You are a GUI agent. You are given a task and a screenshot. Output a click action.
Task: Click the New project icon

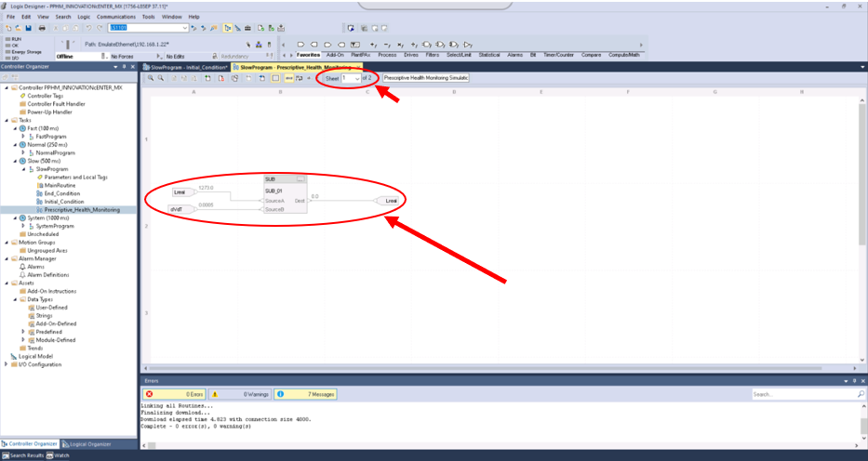[x=8, y=28]
